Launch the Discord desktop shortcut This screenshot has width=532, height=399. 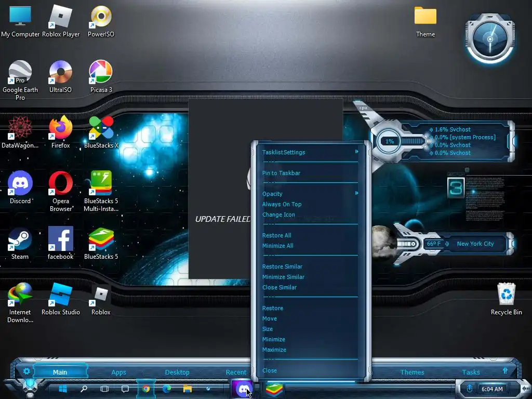tap(20, 188)
